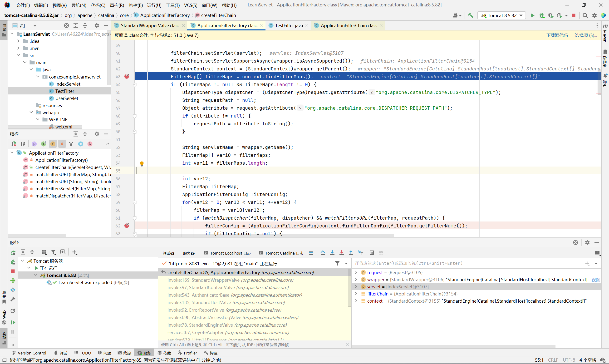The width and height of the screenshot is (609, 364).
Task: Toggle the breakpoint on line 62
Action: (x=127, y=226)
